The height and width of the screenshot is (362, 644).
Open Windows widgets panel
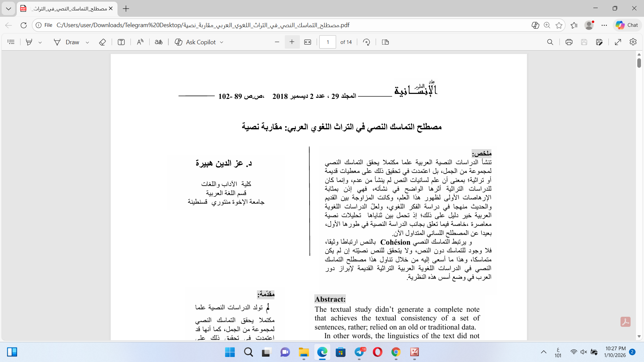pos(12,352)
